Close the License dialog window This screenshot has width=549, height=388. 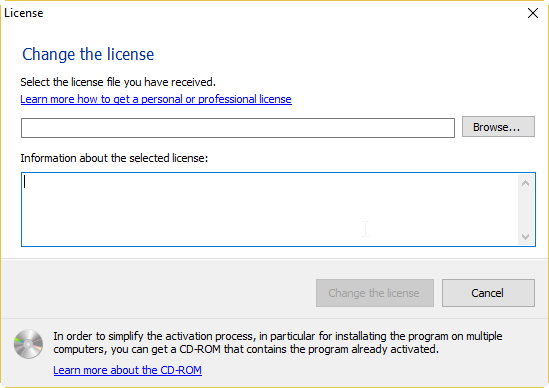click(x=533, y=13)
